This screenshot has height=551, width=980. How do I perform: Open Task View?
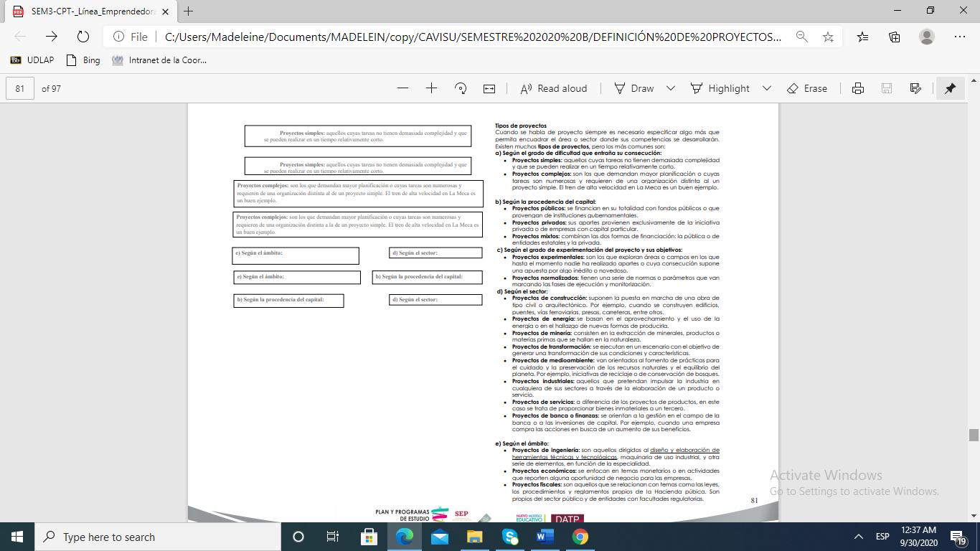point(333,537)
